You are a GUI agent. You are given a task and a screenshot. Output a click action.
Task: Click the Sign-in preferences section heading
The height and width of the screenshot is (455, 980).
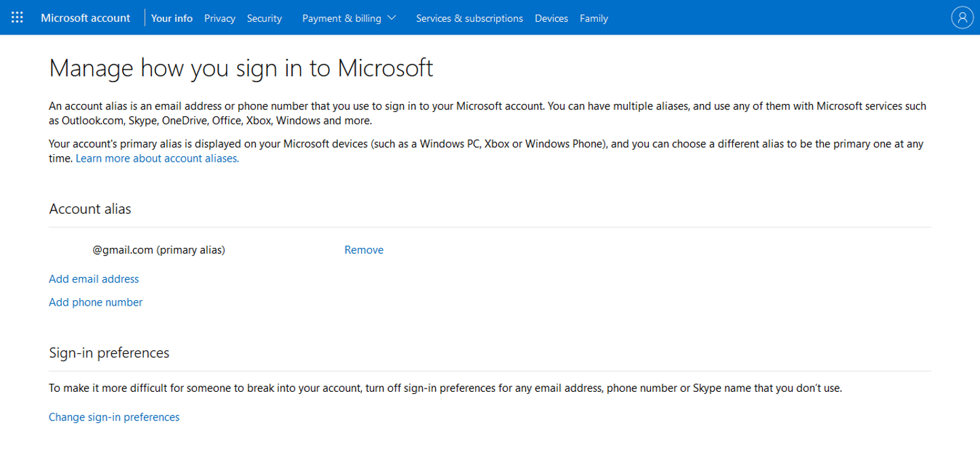(109, 353)
